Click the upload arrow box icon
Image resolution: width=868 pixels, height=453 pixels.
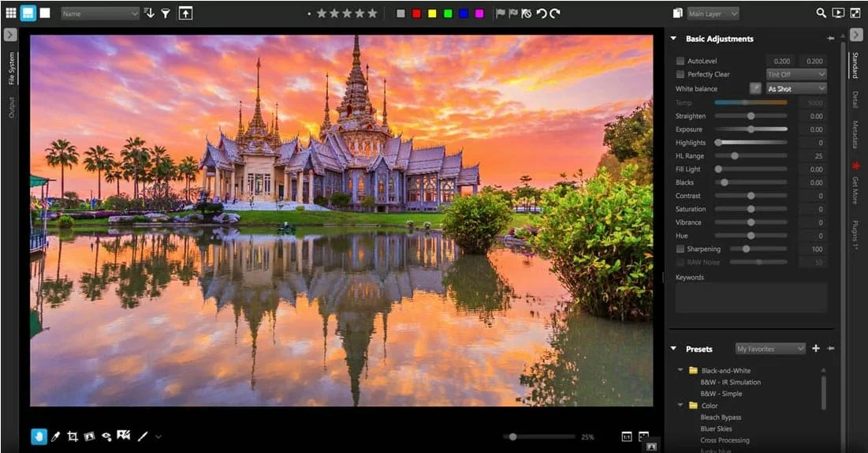[185, 13]
